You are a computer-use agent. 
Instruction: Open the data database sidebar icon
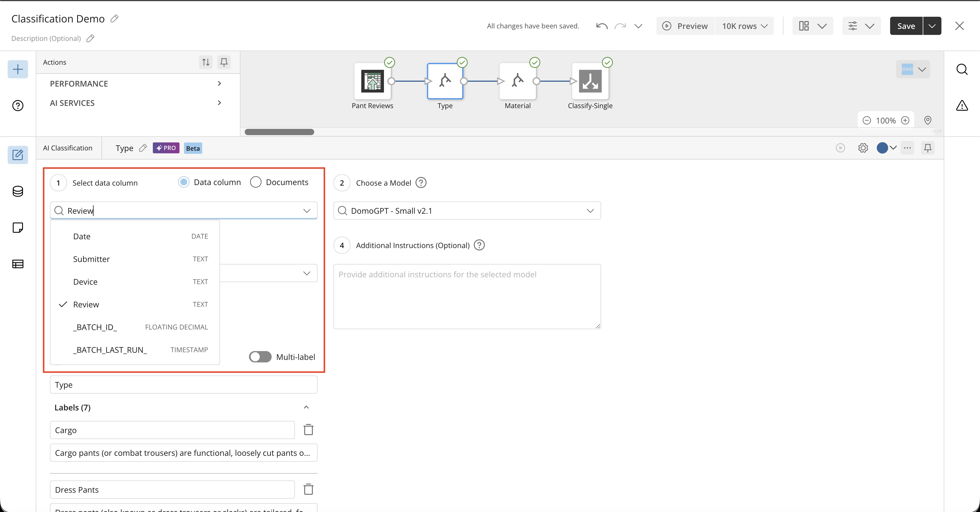tap(18, 191)
